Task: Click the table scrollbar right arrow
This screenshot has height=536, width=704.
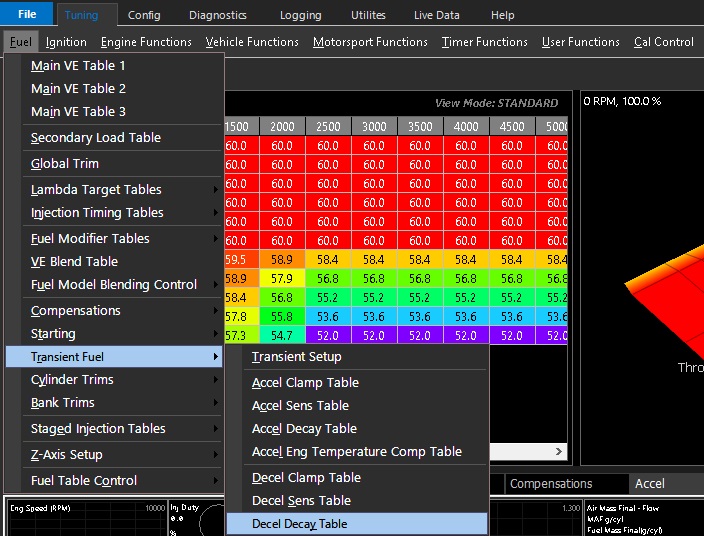Action: coord(559,452)
